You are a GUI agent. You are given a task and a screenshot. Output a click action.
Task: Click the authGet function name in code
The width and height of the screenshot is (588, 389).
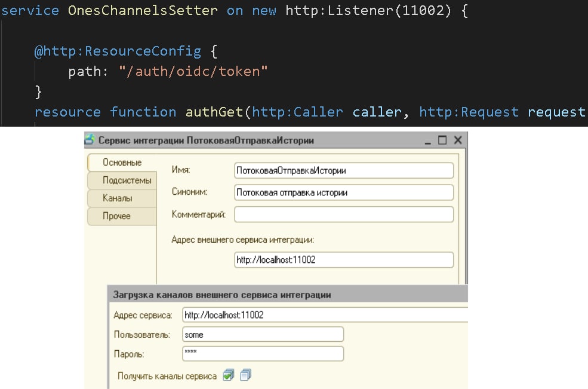pyautogui.click(x=214, y=112)
